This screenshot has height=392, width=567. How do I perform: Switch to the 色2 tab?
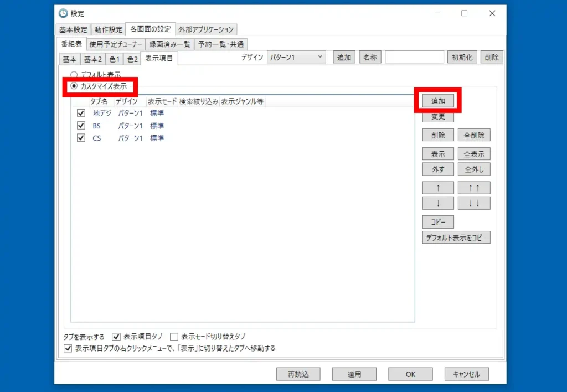point(132,59)
